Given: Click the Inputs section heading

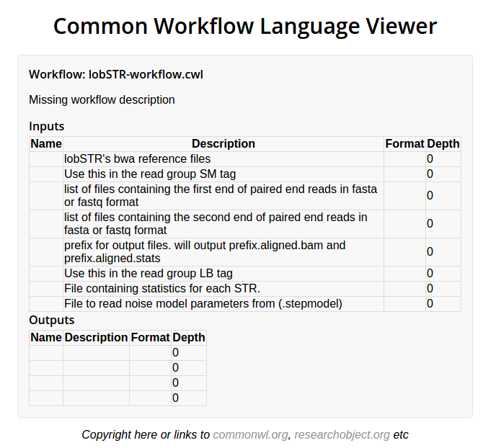Looking at the screenshot, I should [46, 126].
